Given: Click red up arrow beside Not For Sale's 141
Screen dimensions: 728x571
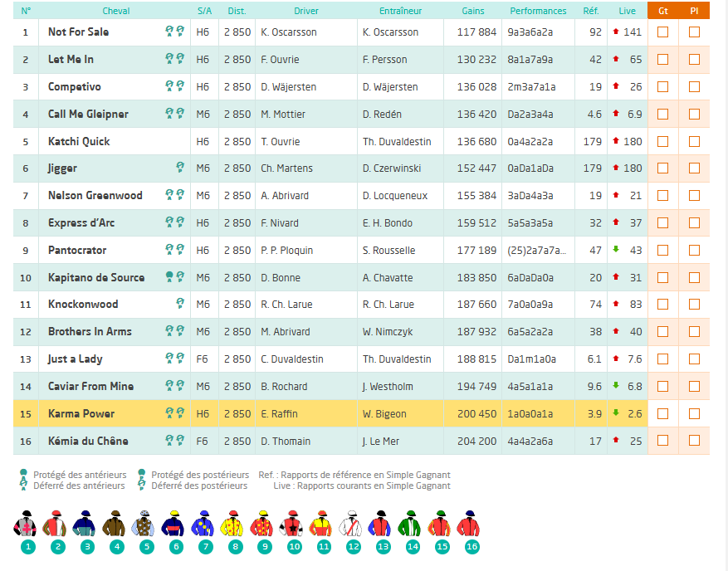Looking at the screenshot, I should (x=616, y=32).
